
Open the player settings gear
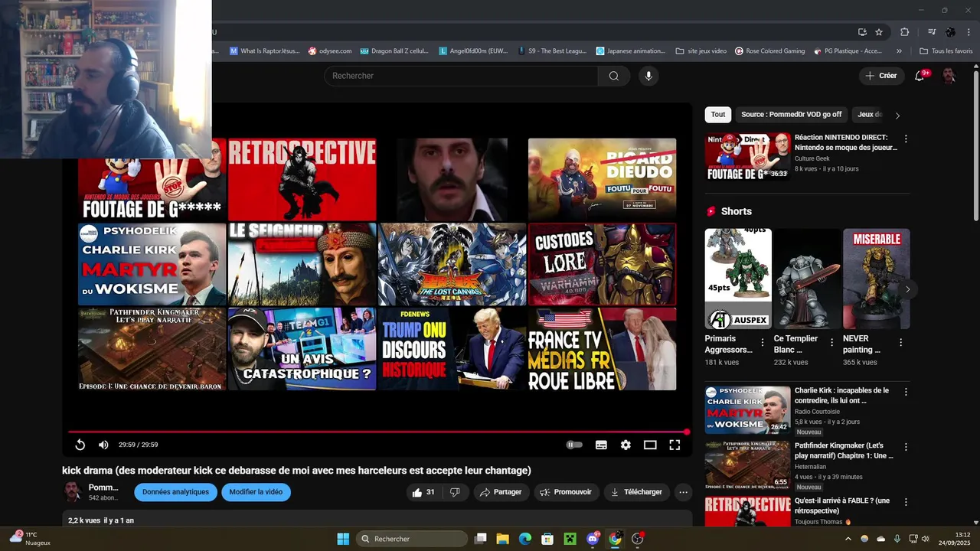tap(626, 445)
